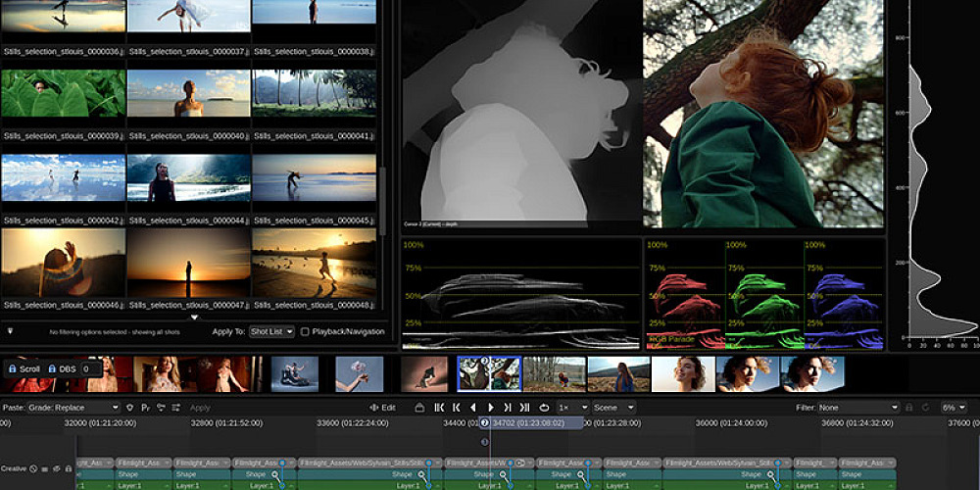Jump to the first frame of timeline
Image resolution: width=980 pixels, height=490 pixels.
click(439, 408)
